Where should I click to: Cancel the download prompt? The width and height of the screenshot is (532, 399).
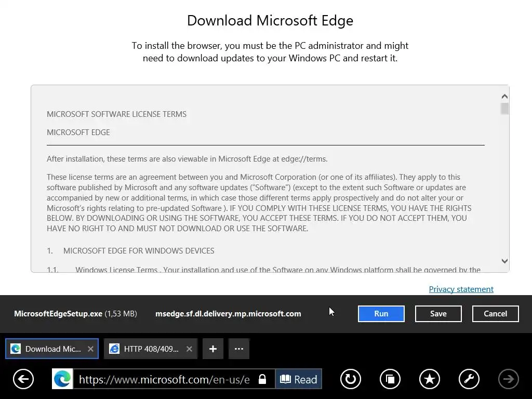[x=495, y=314]
